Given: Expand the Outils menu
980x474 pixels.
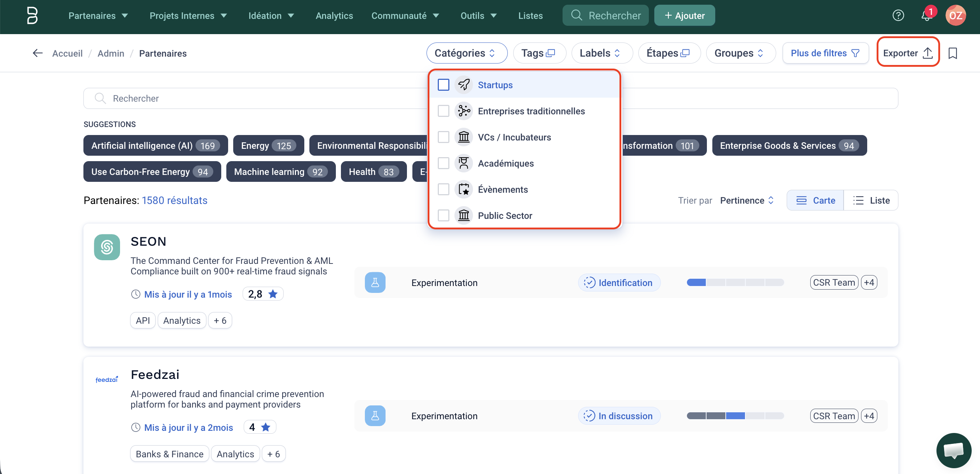Looking at the screenshot, I should [479, 16].
